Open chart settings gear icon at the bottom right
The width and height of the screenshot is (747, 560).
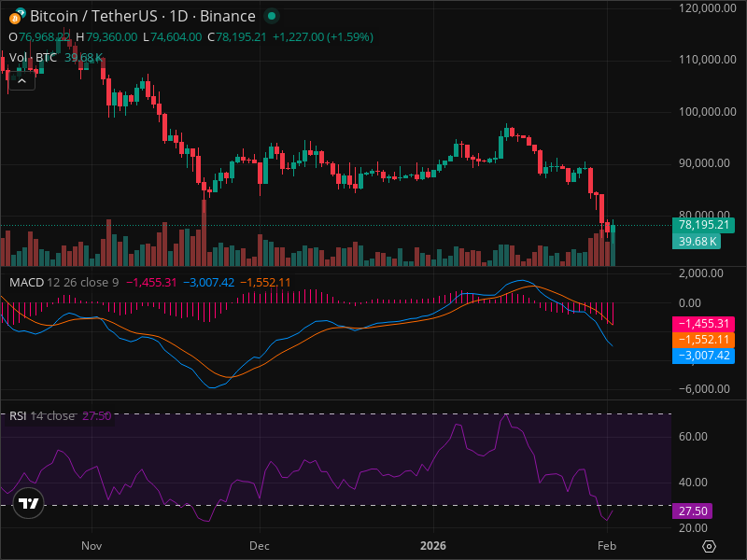[709, 546]
